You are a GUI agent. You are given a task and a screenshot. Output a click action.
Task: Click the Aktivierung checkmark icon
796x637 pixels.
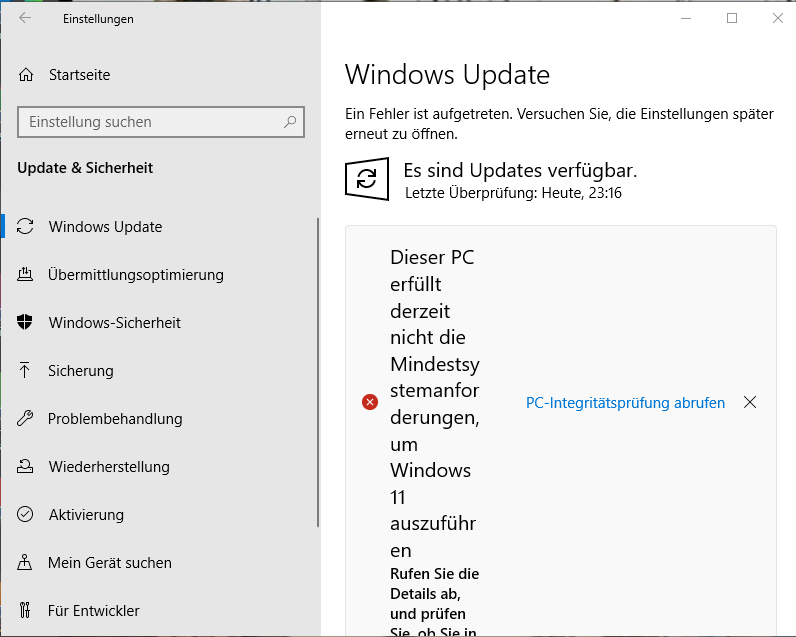click(x=25, y=515)
